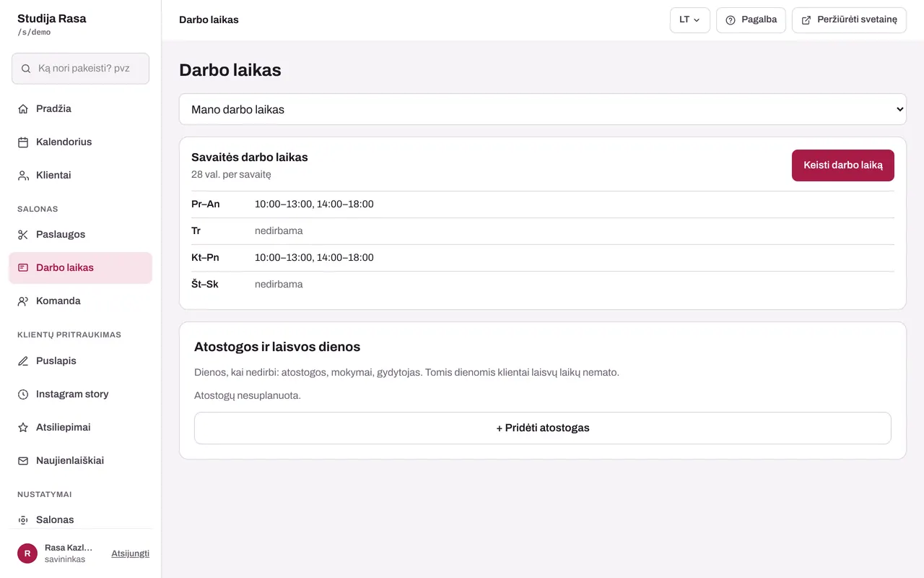Click the question mark icon in Pagalba

coord(731,20)
